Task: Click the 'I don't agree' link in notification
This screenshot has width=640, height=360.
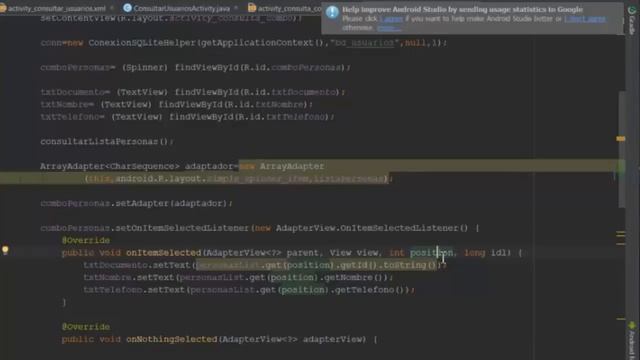Action: tap(585, 19)
